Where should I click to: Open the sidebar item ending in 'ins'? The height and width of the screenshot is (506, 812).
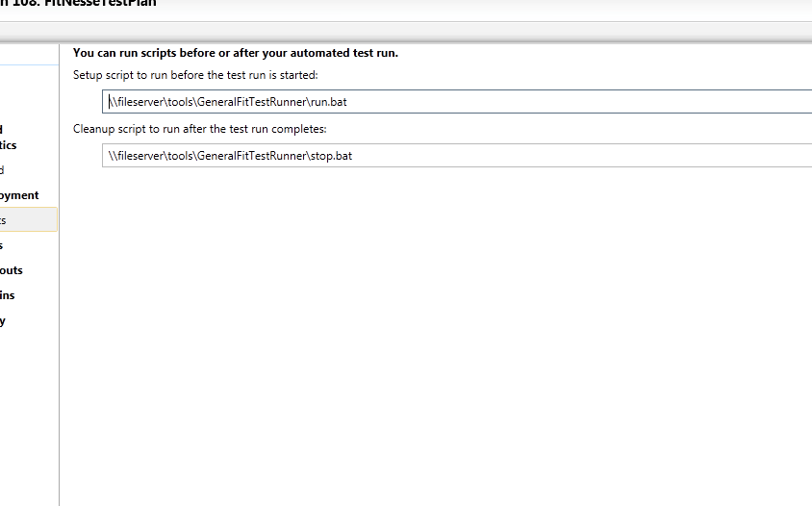pos(8,295)
